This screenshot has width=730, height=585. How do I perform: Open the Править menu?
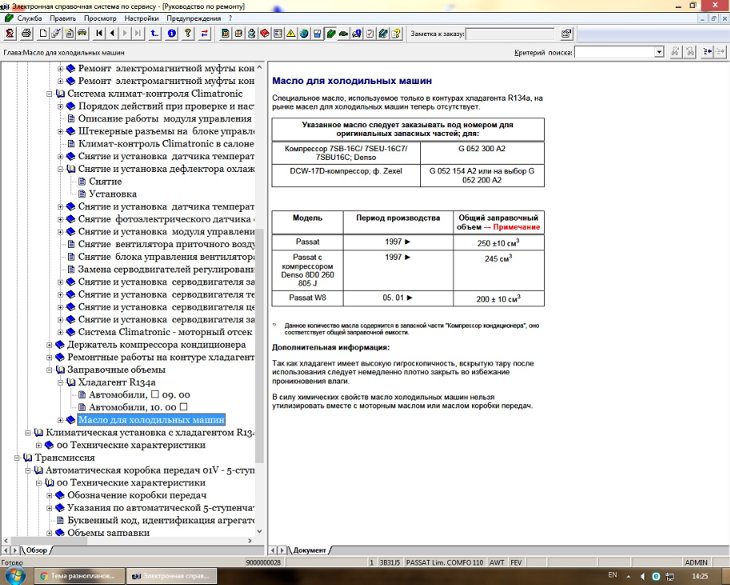[x=63, y=19]
